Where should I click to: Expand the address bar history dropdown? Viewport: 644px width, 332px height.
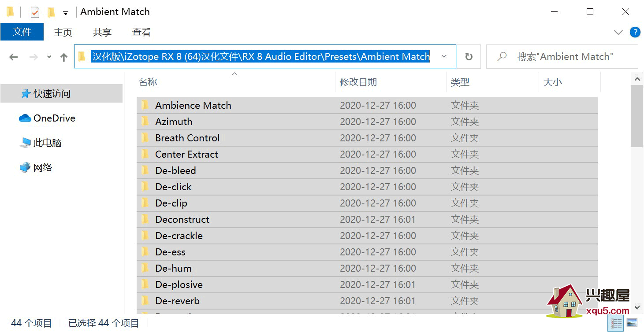(x=444, y=56)
